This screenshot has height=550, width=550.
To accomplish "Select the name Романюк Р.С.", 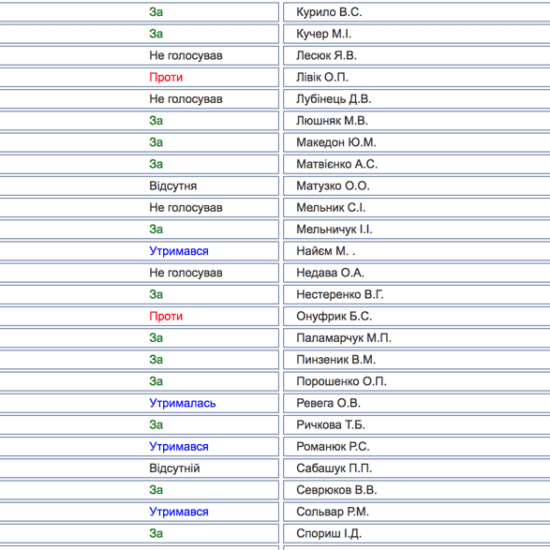I will pyautogui.click(x=333, y=447).
